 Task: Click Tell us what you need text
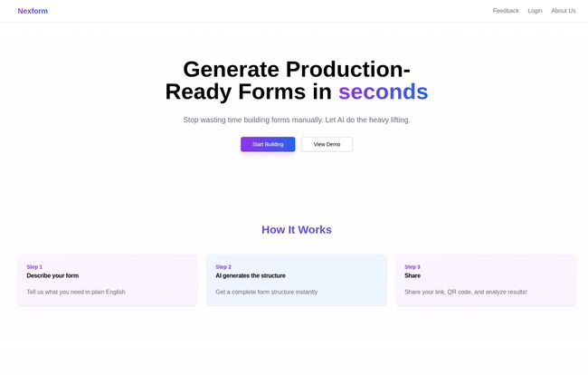click(76, 292)
